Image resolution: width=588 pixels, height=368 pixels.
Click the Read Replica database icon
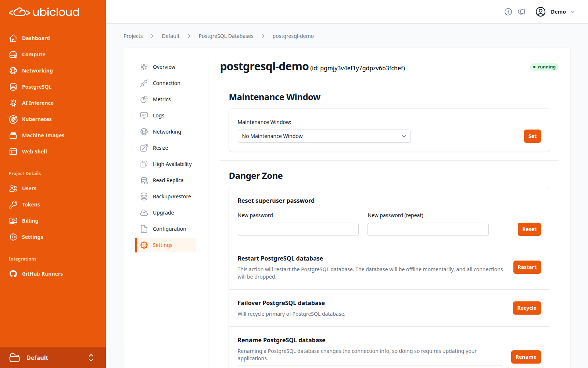coord(144,180)
